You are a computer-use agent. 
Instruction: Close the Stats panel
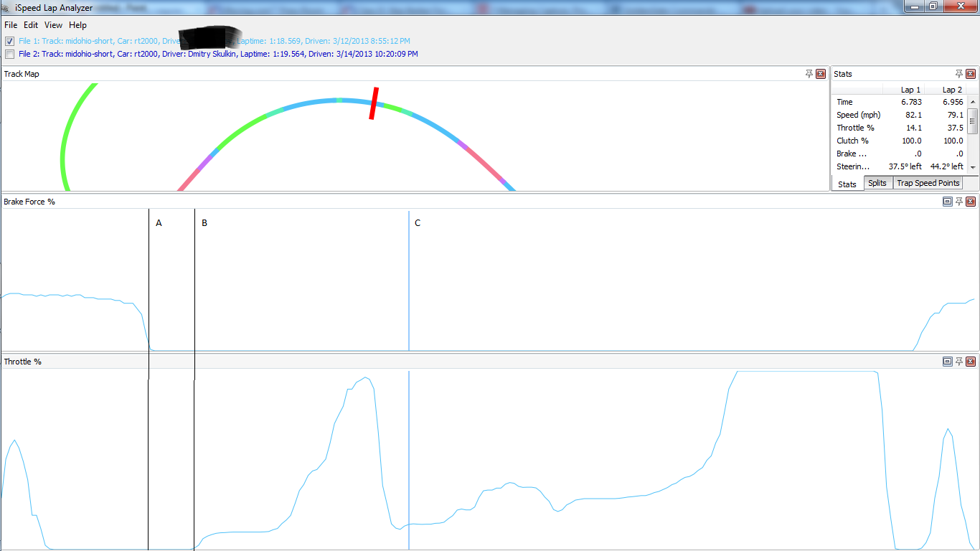pos(971,74)
